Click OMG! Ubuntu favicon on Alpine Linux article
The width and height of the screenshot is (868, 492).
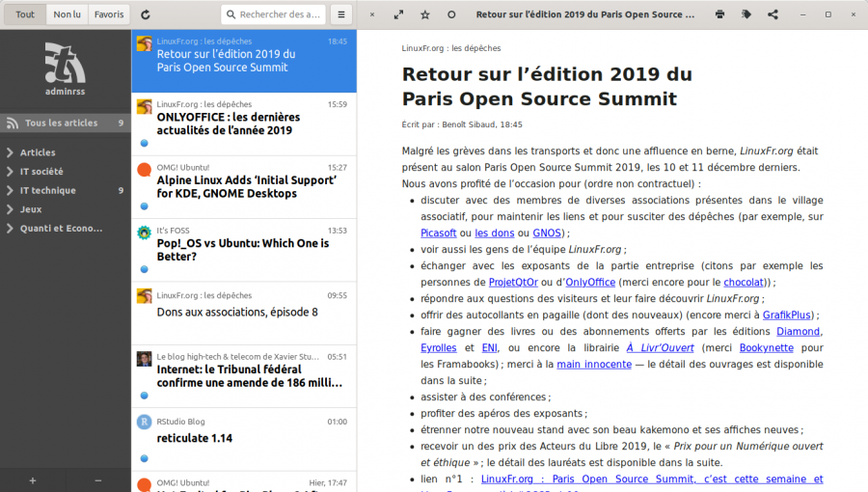point(145,170)
